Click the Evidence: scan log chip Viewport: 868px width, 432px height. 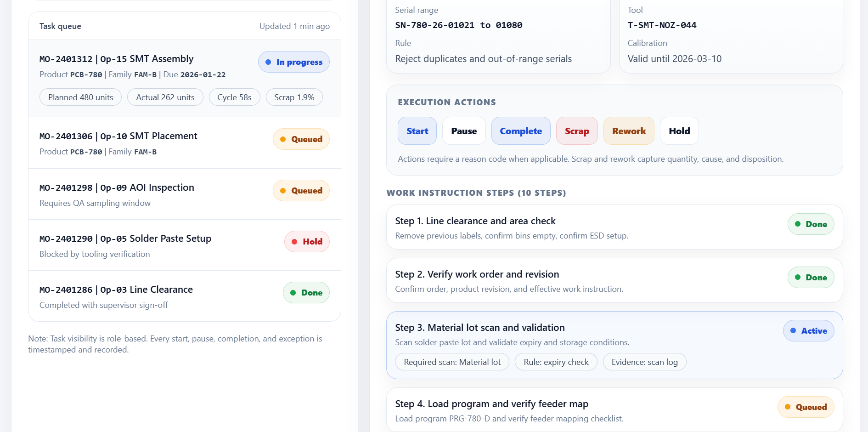pyautogui.click(x=644, y=362)
